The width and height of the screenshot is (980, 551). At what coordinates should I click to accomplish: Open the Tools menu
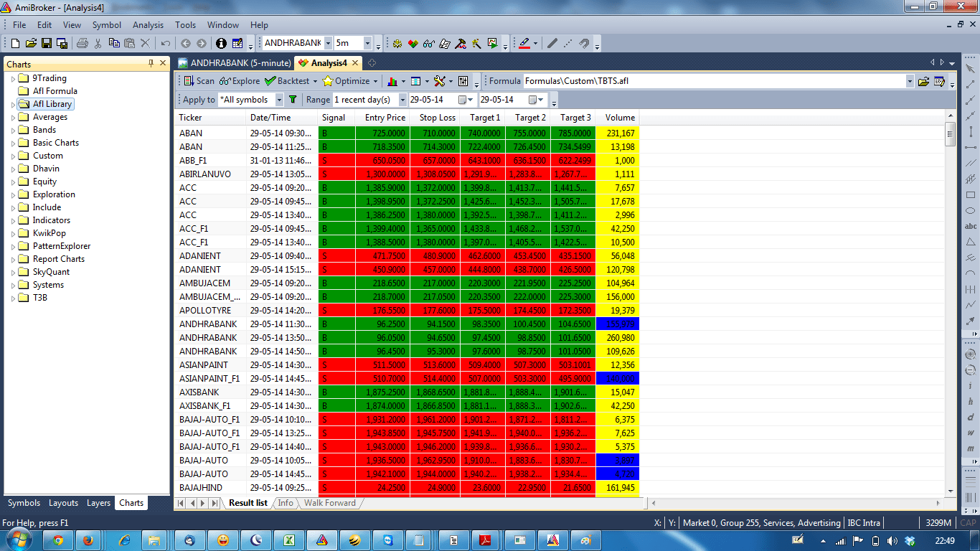(x=186, y=24)
